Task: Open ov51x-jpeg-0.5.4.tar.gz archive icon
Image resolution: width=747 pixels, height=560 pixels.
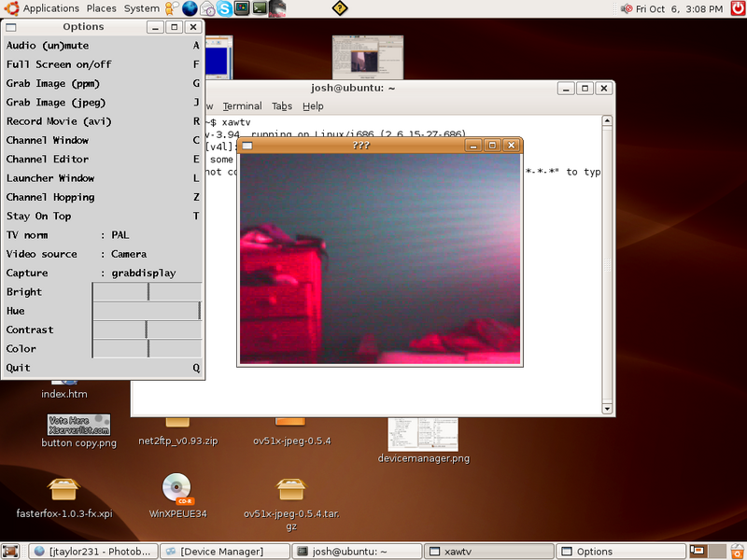Action: pos(290,489)
